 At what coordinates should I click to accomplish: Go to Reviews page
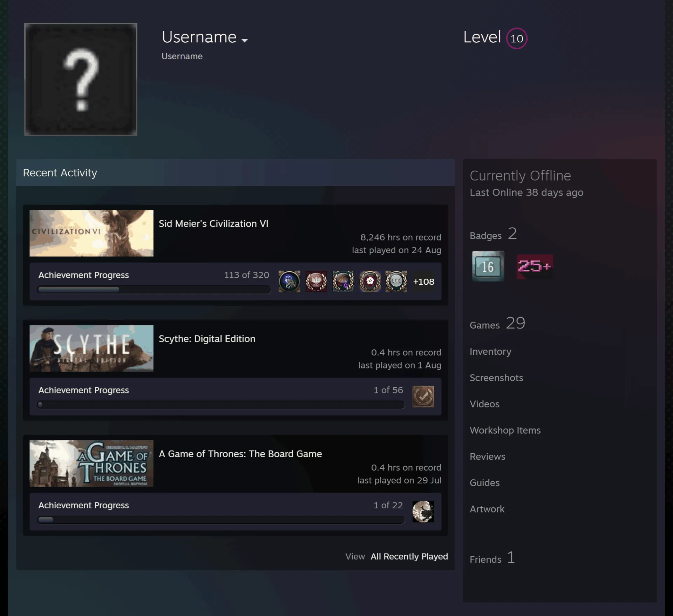(x=488, y=456)
